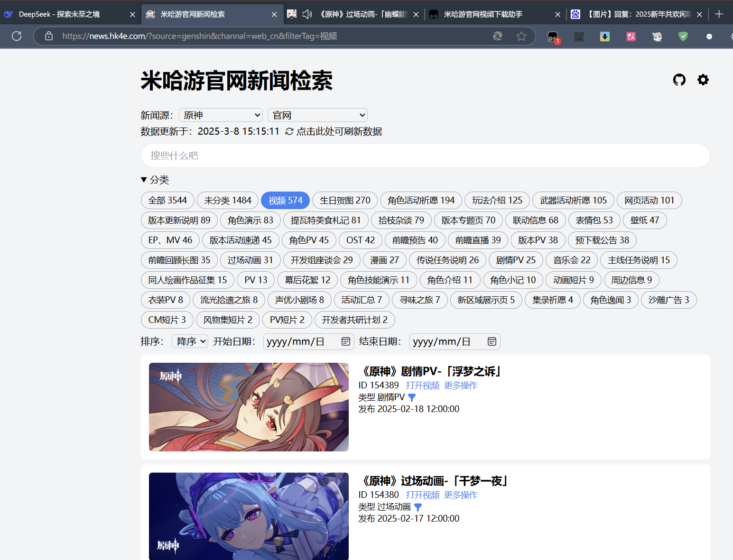Switch to the DeepSeek browser tab
The height and width of the screenshot is (560, 733).
click(x=59, y=14)
